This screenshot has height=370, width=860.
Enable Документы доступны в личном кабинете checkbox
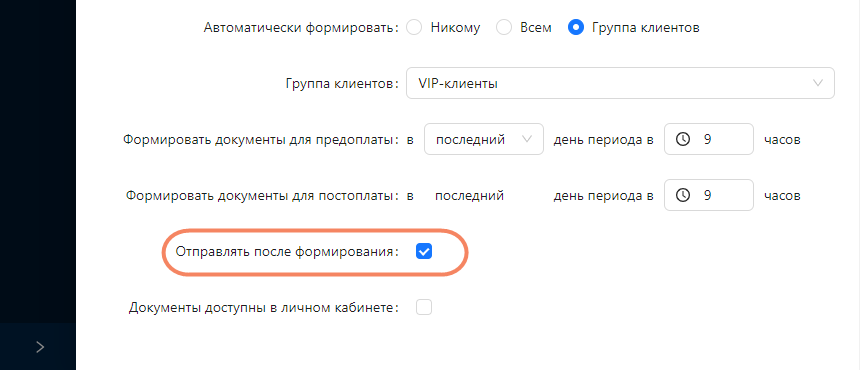(424, 308)
